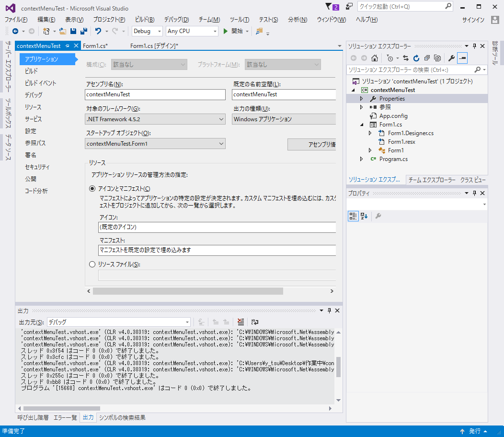Click the Start debugging button

[x=236, y=31]
